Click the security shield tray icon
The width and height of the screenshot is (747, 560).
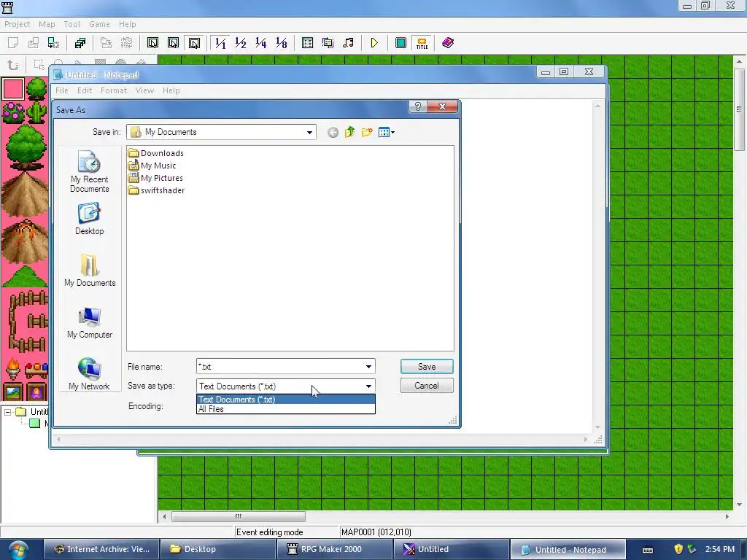coord(678,549)
